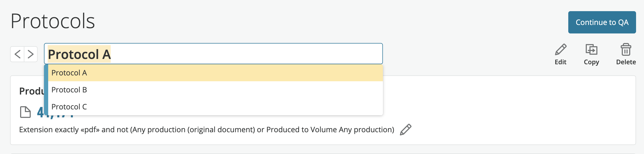Click the Edit pencil icon
Viewport: 644px width, 154px height.
(561, 50)
